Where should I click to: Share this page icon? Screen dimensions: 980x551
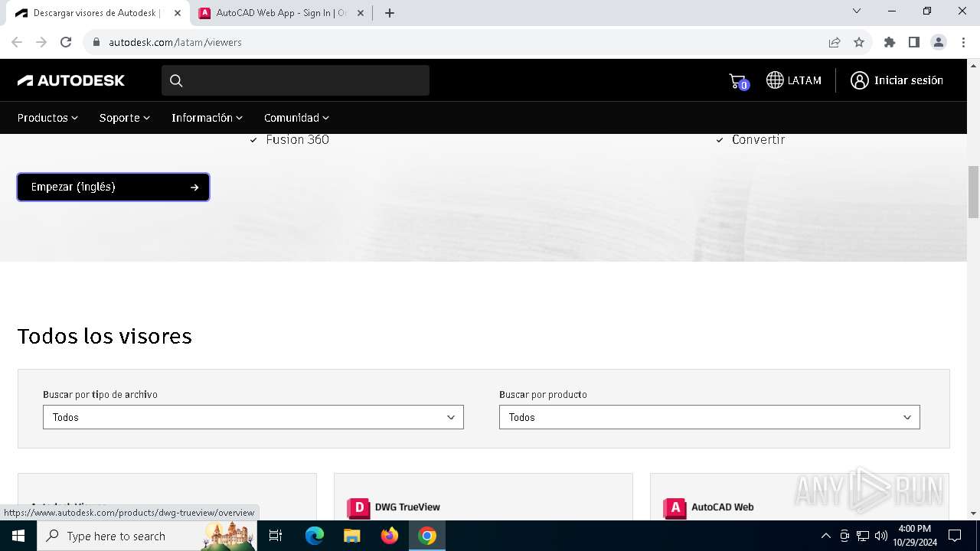click(835, 42)
